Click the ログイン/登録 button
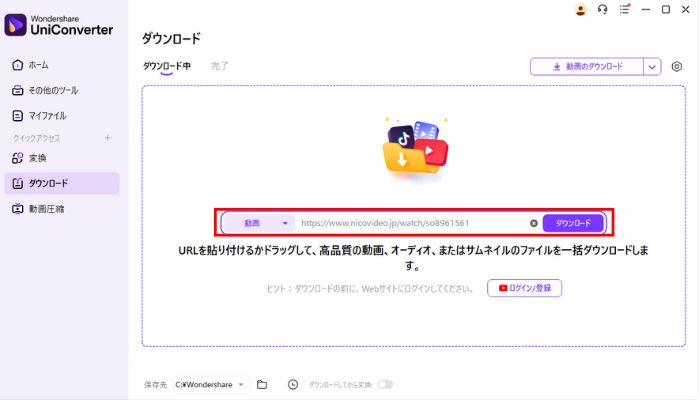 pos(525,288)
